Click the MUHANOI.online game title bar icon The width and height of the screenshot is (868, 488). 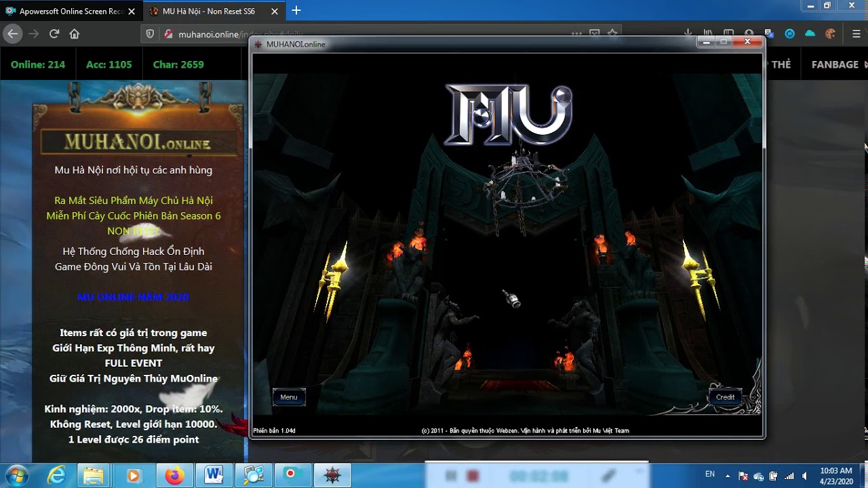tap(258, 44)
